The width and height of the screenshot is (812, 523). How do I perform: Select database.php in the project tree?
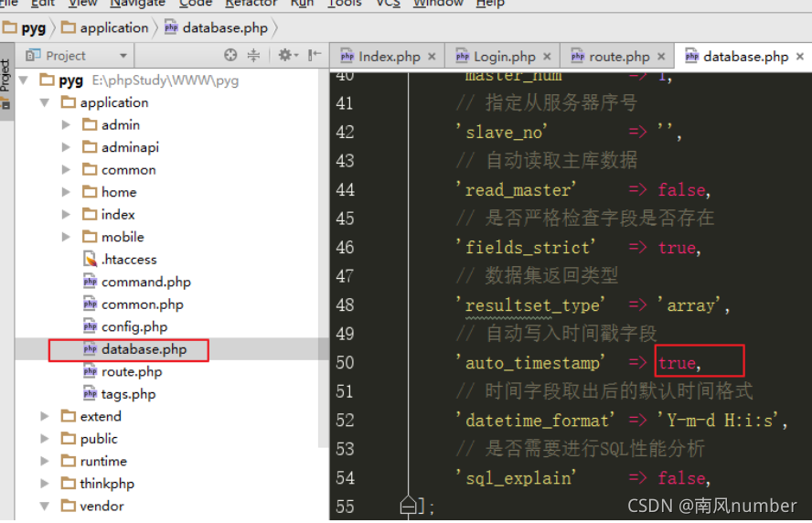134,349
